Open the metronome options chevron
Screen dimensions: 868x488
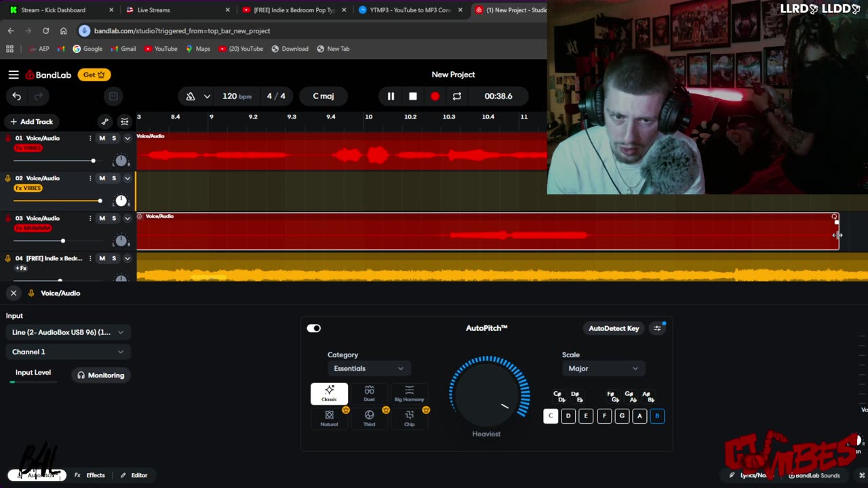[x=207, y=96]
